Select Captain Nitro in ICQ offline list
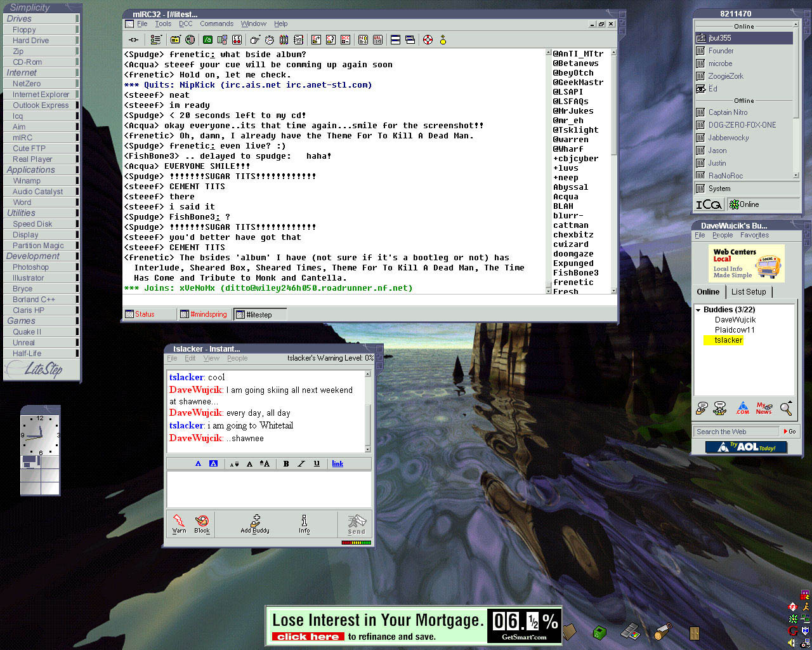Viewport: 812px width, 650px height. [743, 112]
